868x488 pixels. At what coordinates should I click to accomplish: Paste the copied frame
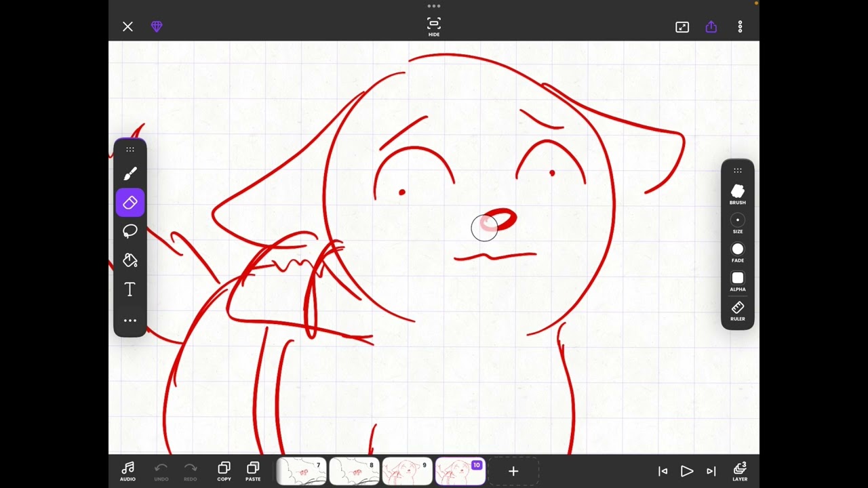click(253, 471)
